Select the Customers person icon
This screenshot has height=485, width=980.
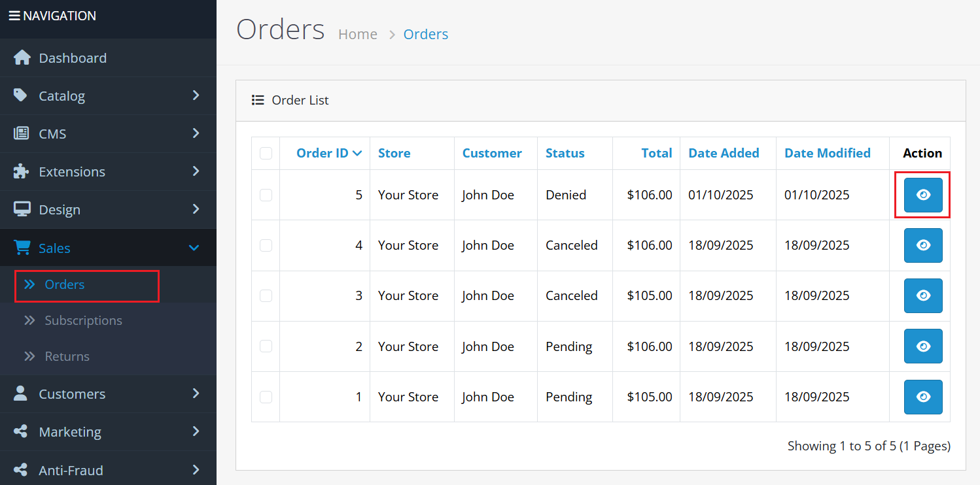click(22, 393)
